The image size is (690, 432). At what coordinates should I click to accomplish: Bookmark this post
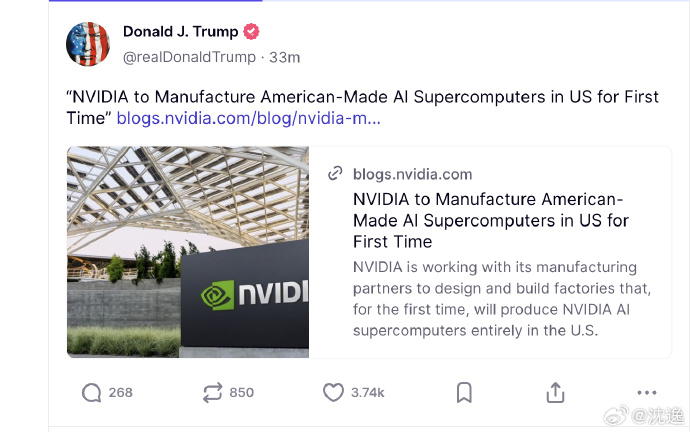click(464, 393)
